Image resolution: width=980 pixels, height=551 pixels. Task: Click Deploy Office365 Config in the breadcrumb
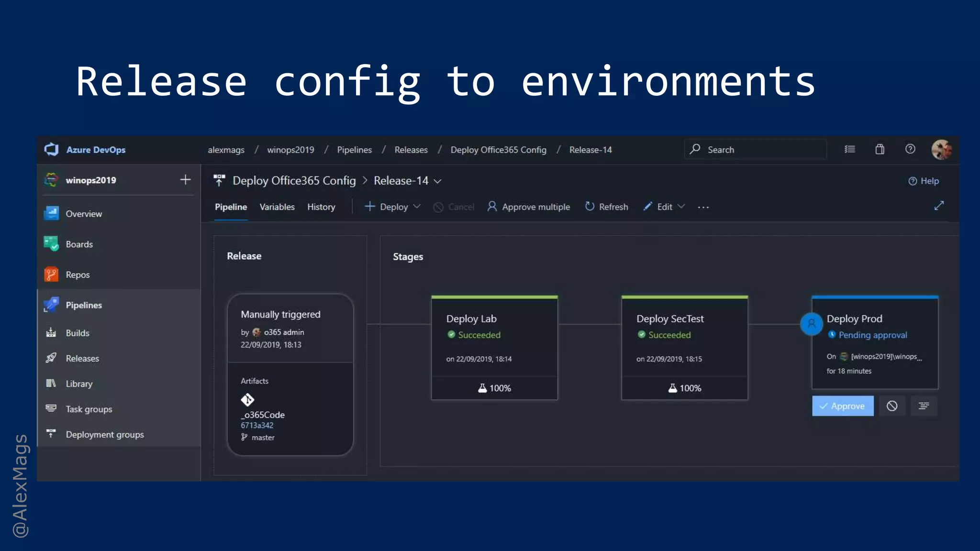click(x=498, y=150)
